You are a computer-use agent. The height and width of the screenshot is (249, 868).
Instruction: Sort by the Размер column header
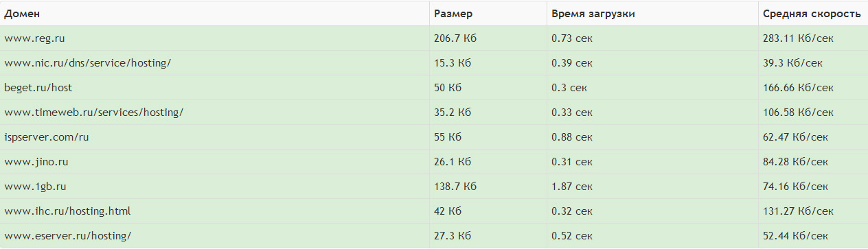(488, 14)
